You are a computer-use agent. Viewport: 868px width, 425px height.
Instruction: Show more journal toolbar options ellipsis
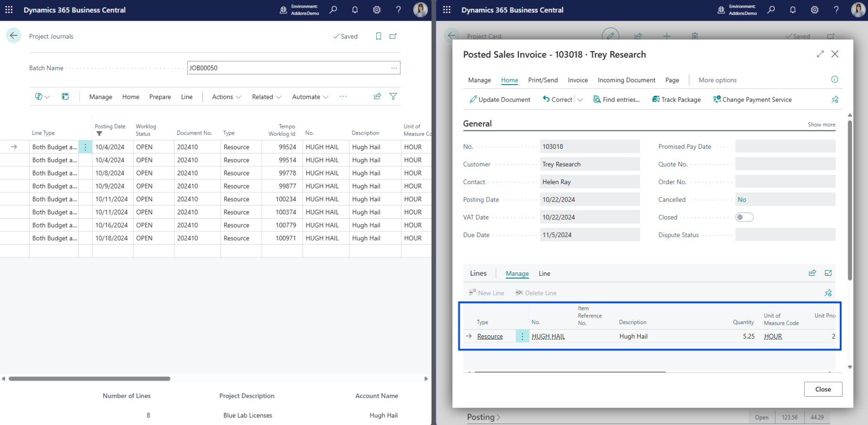tap(343, 96)
